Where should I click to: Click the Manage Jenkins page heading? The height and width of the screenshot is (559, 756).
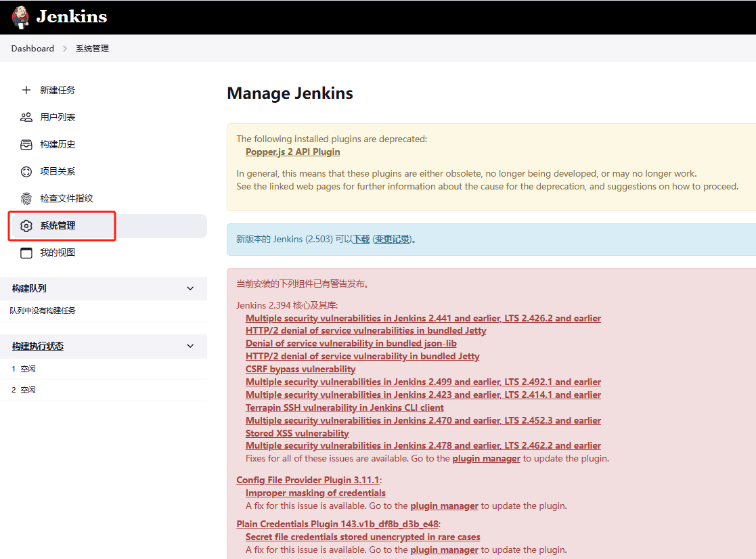point(290,93)
